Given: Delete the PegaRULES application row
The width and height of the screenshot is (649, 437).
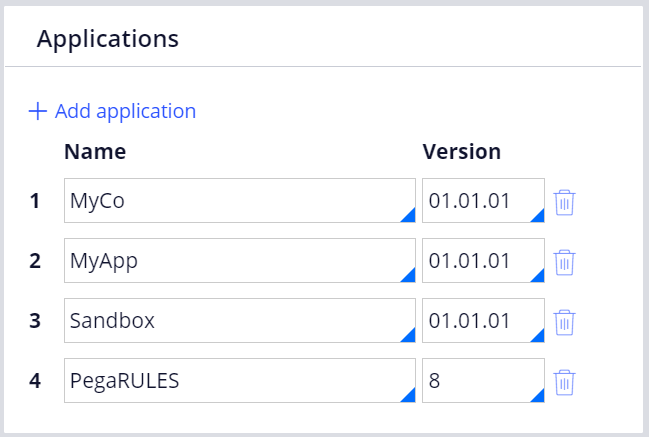Looking at the screenshot, I should pos(565,382).
